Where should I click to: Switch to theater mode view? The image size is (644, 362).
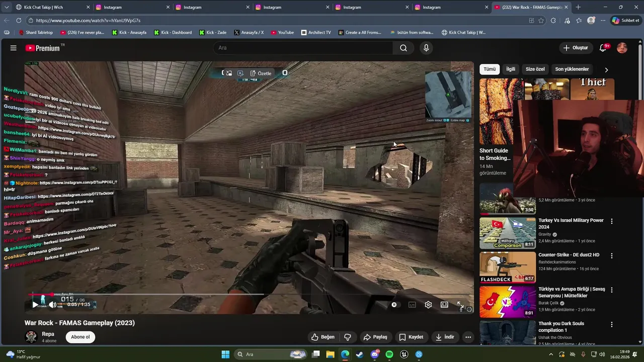point(444,305)
